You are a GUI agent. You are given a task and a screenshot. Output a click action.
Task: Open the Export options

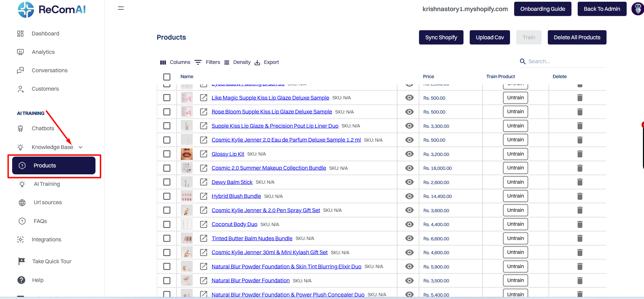click(x=267, y=62)
